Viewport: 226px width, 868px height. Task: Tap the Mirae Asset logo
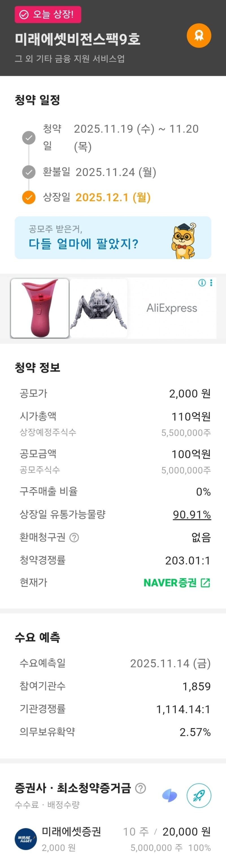click(x=26, y=839)
